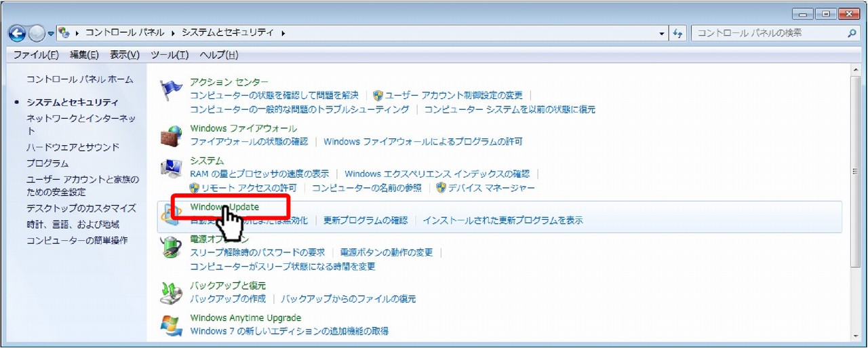The height and width of the screenshot is (348, 868).
Task: Open the バックアップと復元 heading
Action: tap(228, 286)
